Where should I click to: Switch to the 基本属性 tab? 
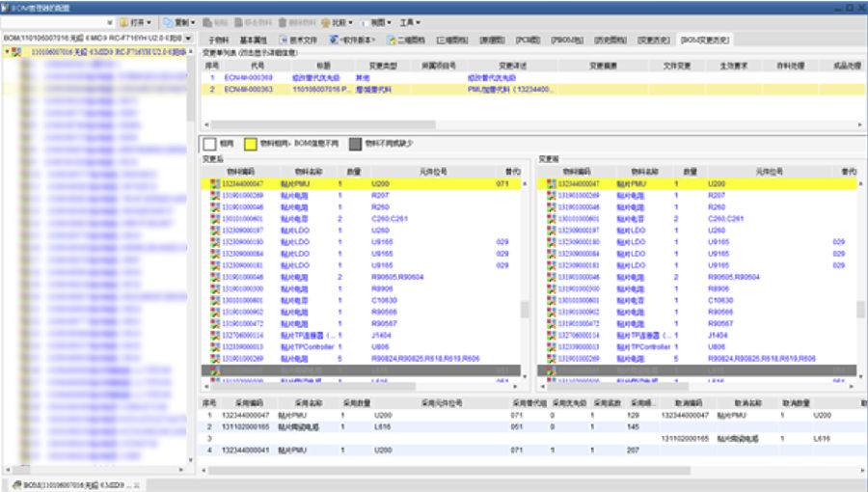pos(255,40)
